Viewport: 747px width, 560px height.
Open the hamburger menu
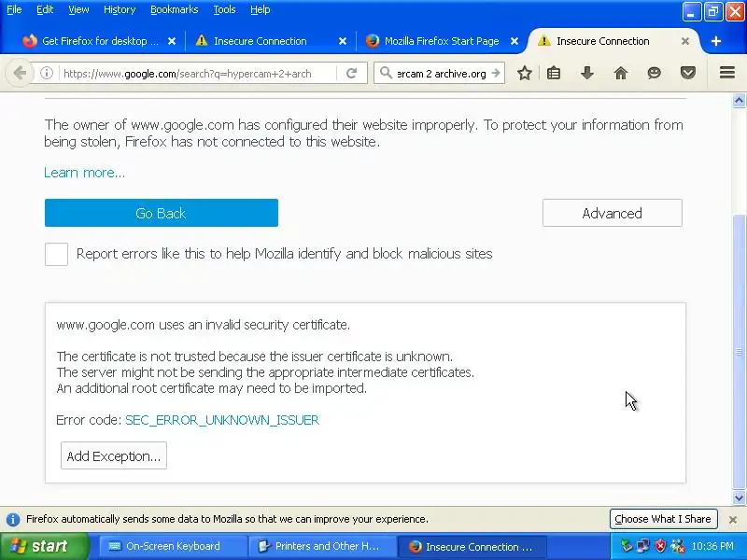727,73
